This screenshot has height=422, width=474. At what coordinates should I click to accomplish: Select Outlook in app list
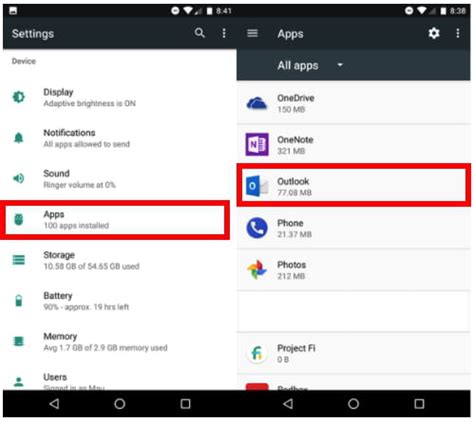(x=353, y=185)
